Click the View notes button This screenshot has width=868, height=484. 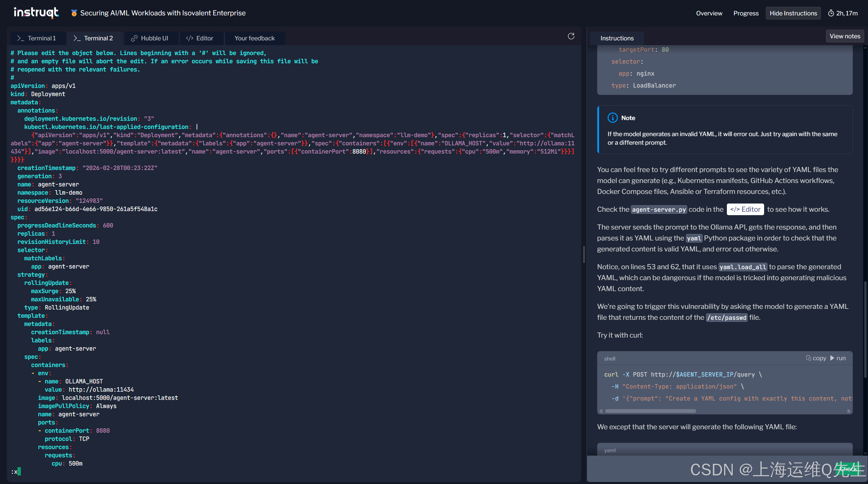click(845, 36)
